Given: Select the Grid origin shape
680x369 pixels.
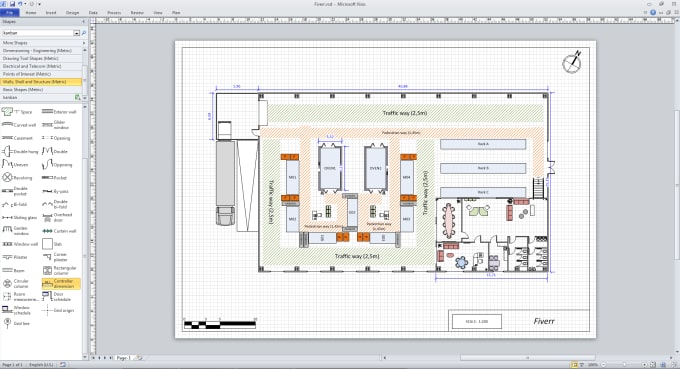Looking at the screenshot, I should 58,310.
